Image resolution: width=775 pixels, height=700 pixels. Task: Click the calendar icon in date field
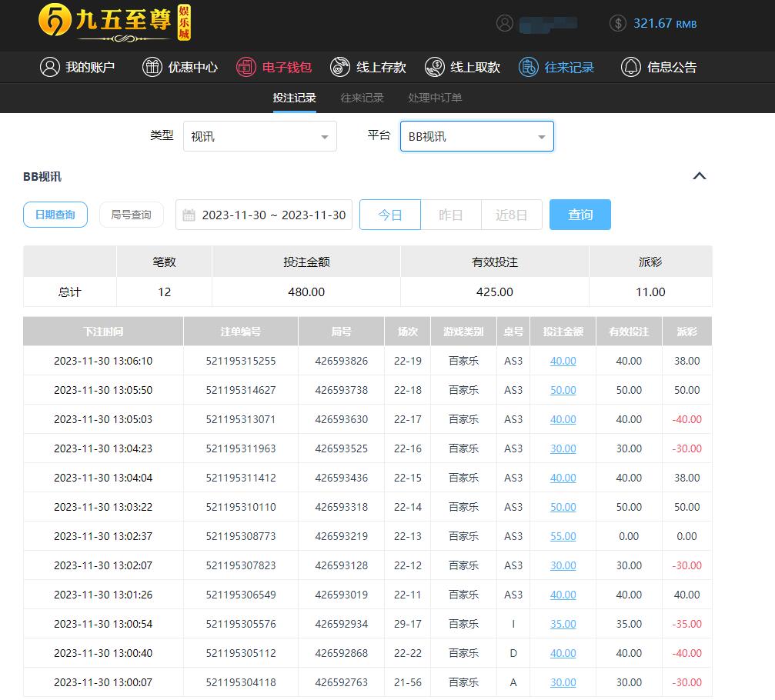coord(189,215)
